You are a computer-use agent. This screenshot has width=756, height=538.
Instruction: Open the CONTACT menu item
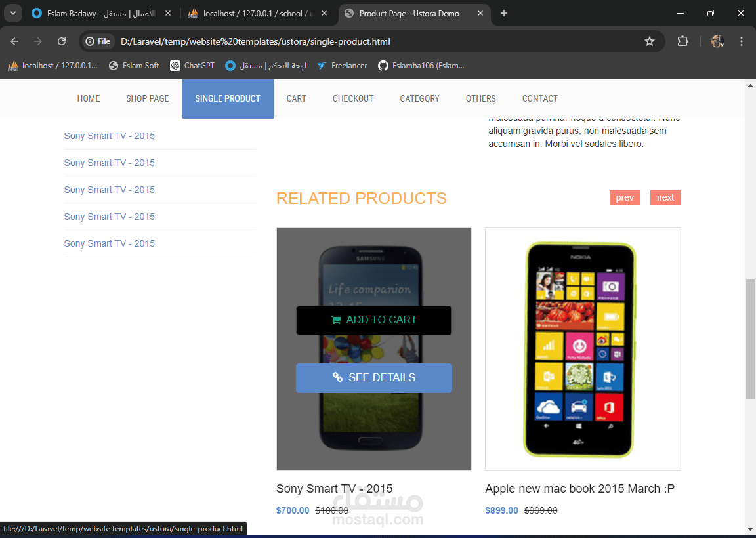(x=540, y=99)
